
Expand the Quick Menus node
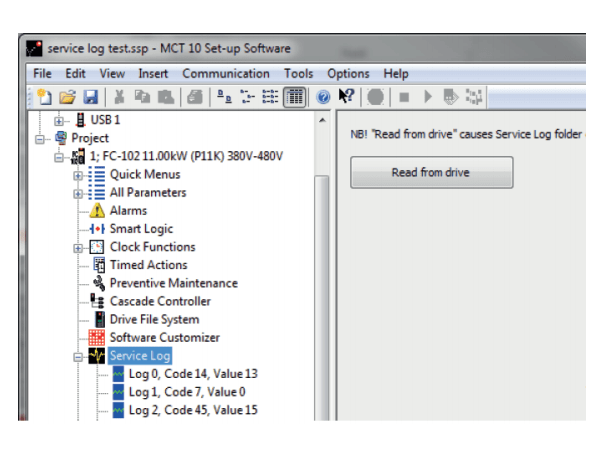point(78,175)
